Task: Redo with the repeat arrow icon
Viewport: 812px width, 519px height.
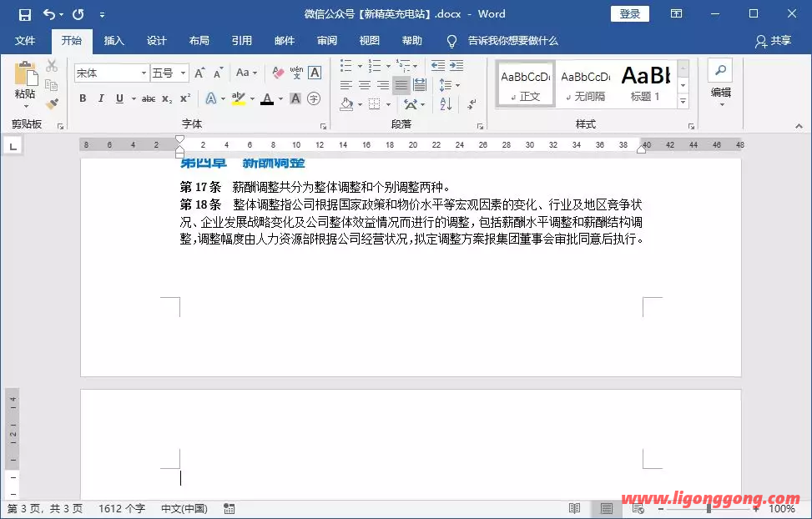Action: [x=78, y=14]
